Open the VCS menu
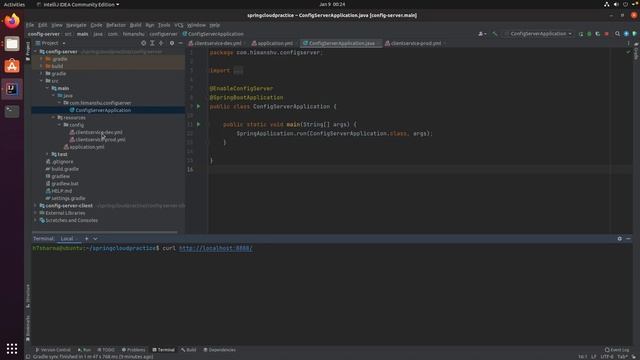Image resolution: width=640 pixels, height=360 pixels. click(x=179, y=25)
